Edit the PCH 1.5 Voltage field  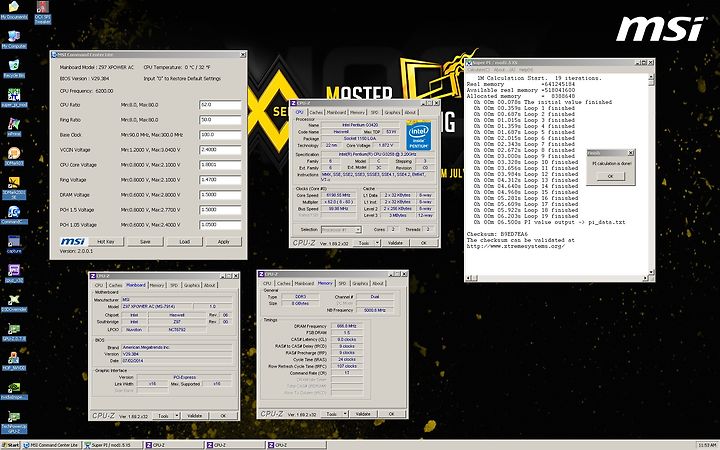pos(220,210)
